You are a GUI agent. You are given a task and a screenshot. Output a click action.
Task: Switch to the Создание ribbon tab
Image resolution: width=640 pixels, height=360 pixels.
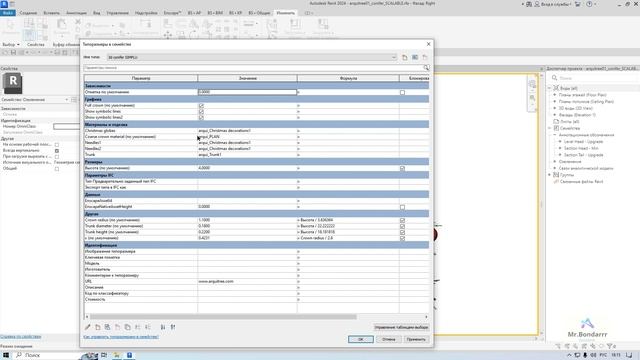click(x=28, y=13)
